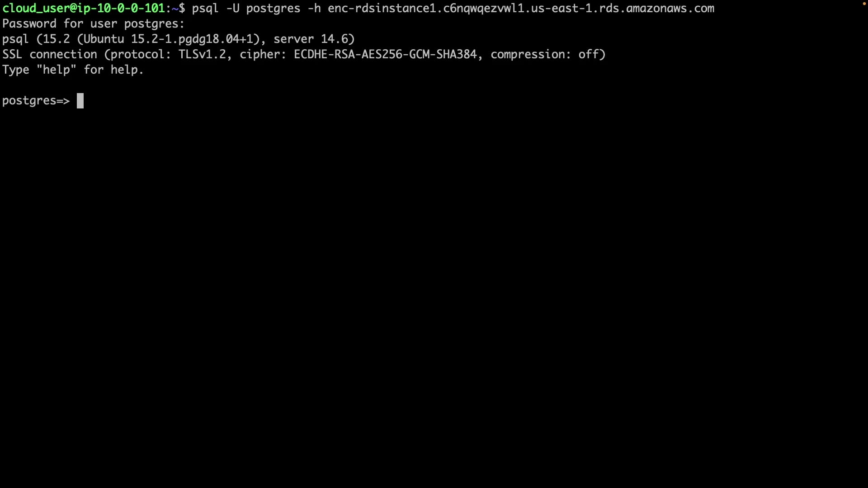This screenshot has height=488, width=868.
Task: Click the 'Password for user postgres:' line
Action: (x=94, y=24)
